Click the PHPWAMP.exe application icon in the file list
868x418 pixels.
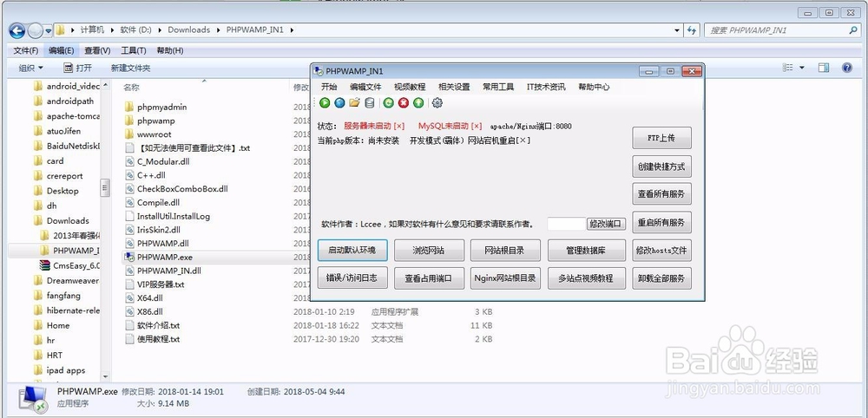pos(129,257)
